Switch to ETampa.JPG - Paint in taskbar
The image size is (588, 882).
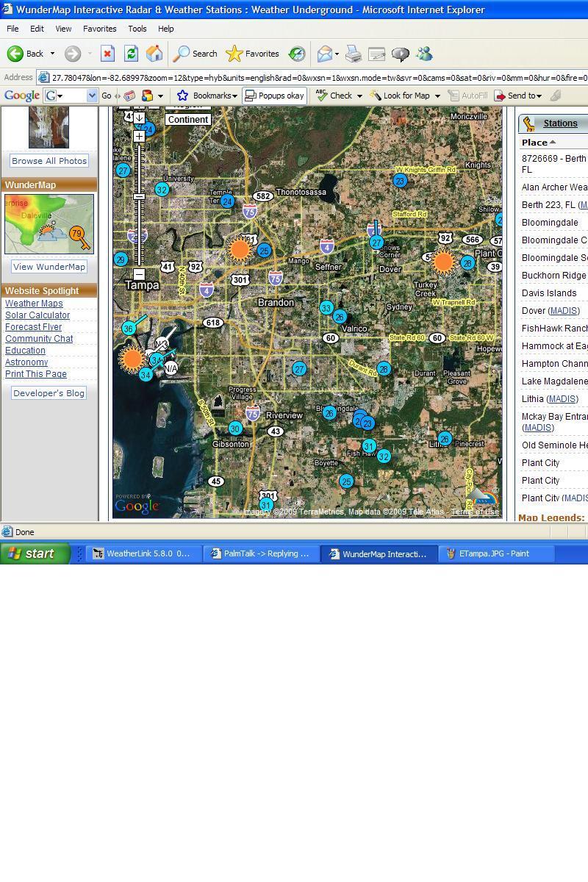point(487,553)
